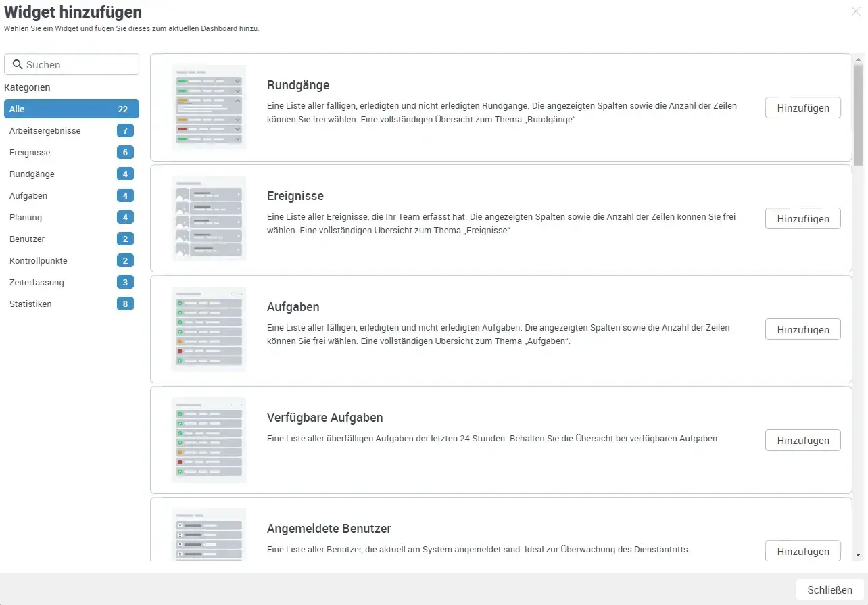Add the Rundgänge widget with Hinzufügen
This screenshot has width=868, height=605.
tap(802, 107)
